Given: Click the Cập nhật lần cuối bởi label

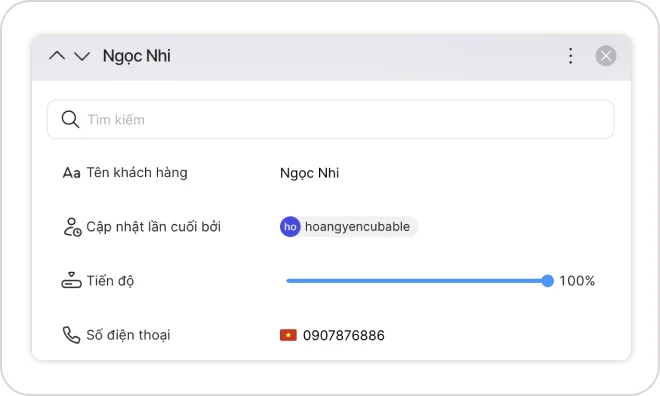Looking at the screenshot, I should point(153,227).
